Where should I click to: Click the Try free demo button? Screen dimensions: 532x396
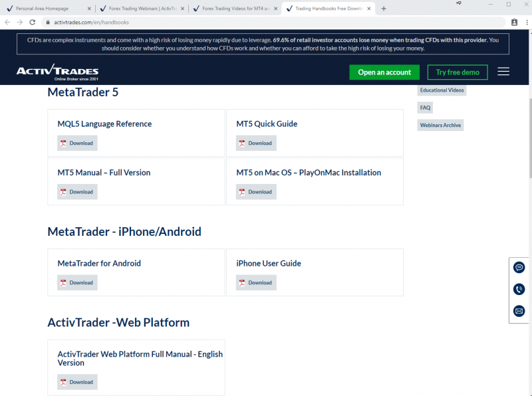pos(458,72)
